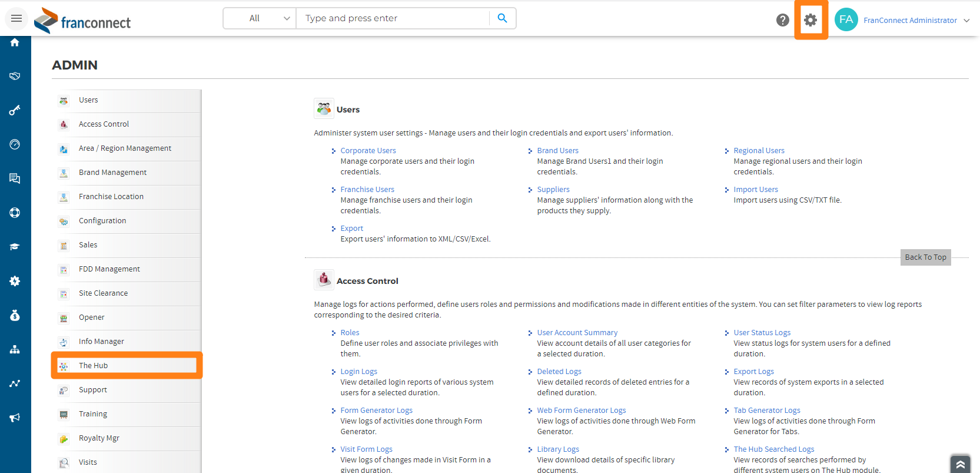Click the Back To Top button
The height and width of the screenshot is (473, 980).
click(x=925, y=257)
